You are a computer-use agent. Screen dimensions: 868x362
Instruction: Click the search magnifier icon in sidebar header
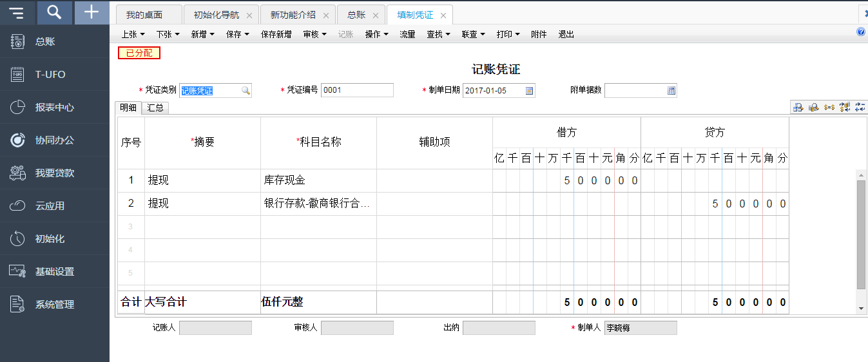coord(55,12)
